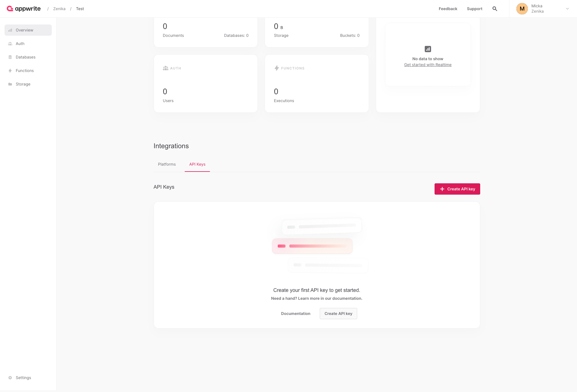Click the Create API key button
Image resolution: width=577 pixels, height=392 pixels.
coord(457,189)
